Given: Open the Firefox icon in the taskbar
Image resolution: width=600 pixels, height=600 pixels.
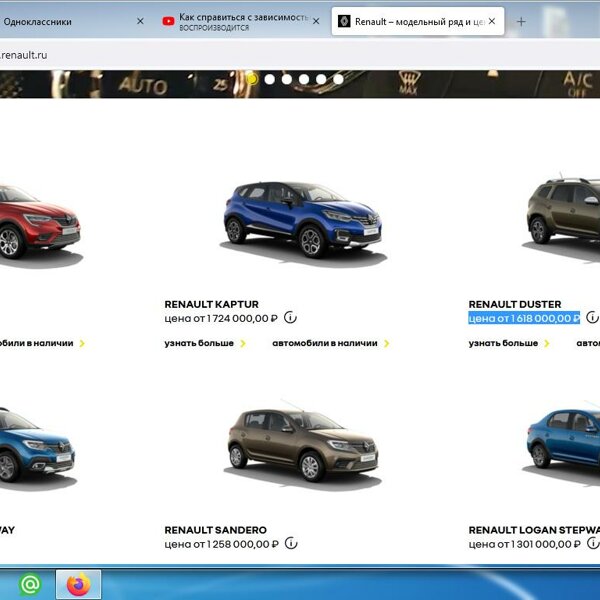Looking at the screenshot, I should coord(78,584).
